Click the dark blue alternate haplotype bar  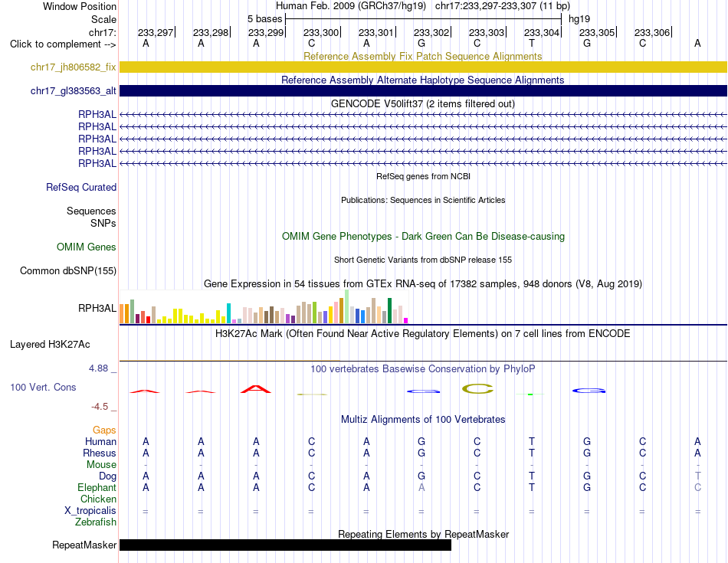coord(423,91)
